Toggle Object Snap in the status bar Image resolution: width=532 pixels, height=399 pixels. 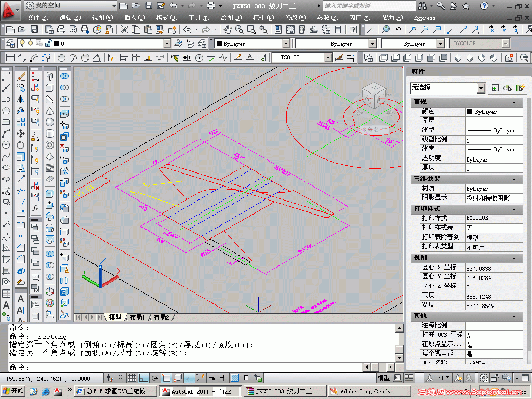tap(166, 378)
